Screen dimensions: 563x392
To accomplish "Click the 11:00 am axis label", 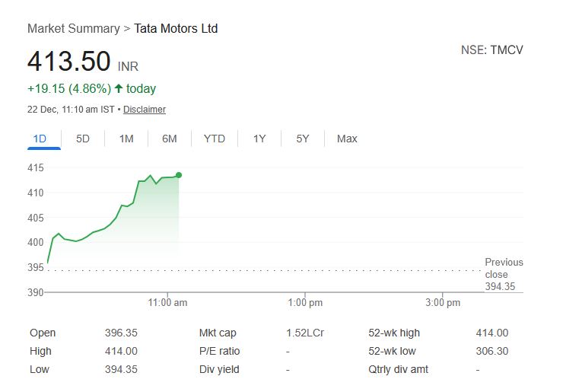I will tap(167, 303).
